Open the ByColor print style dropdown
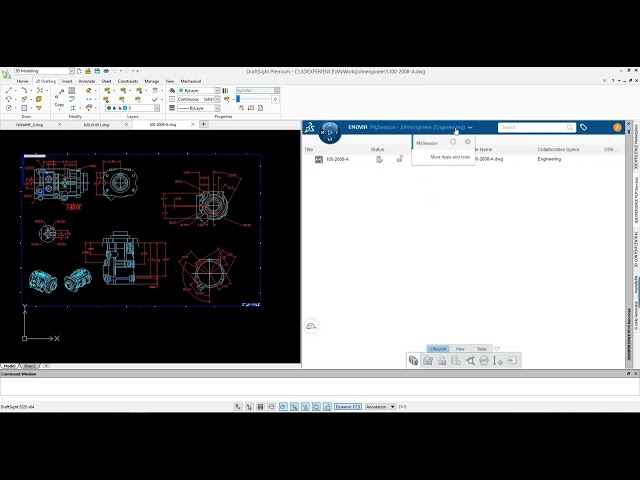640x480 pixels. pyautogui.click(x=277, y=90)
